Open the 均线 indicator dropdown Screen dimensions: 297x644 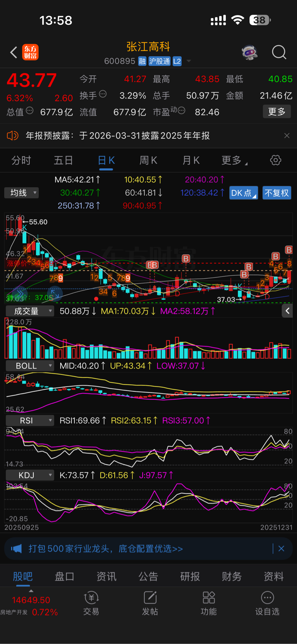point(22,193)
